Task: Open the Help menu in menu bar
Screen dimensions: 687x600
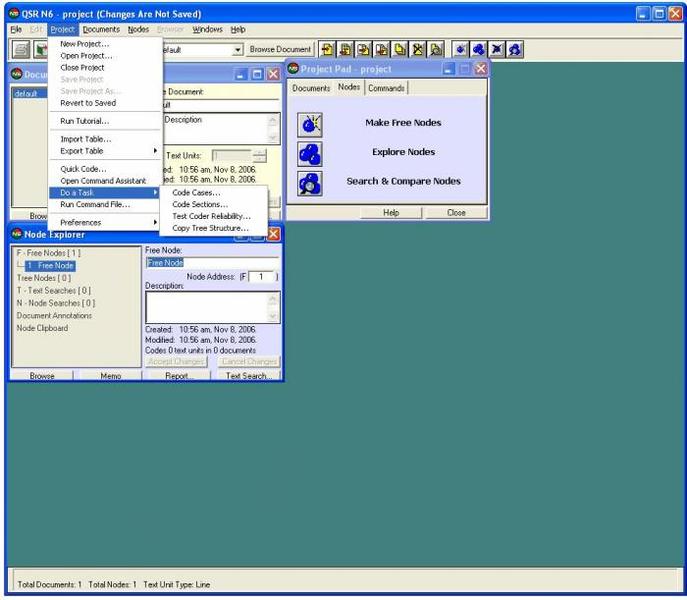Action: point(238,29)
